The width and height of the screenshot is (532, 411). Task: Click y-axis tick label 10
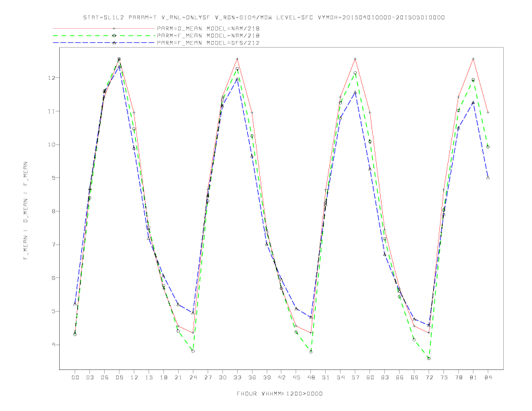click(51, 144)
